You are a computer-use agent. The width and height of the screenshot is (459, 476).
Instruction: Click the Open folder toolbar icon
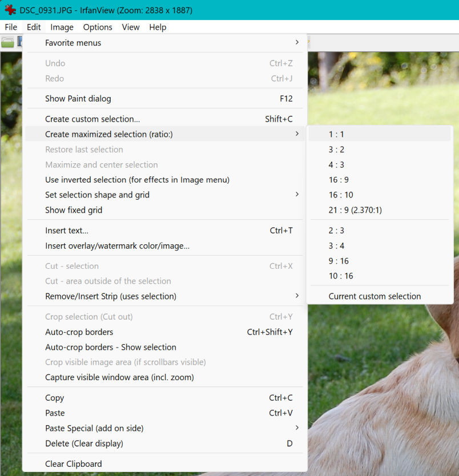point(7,42)
